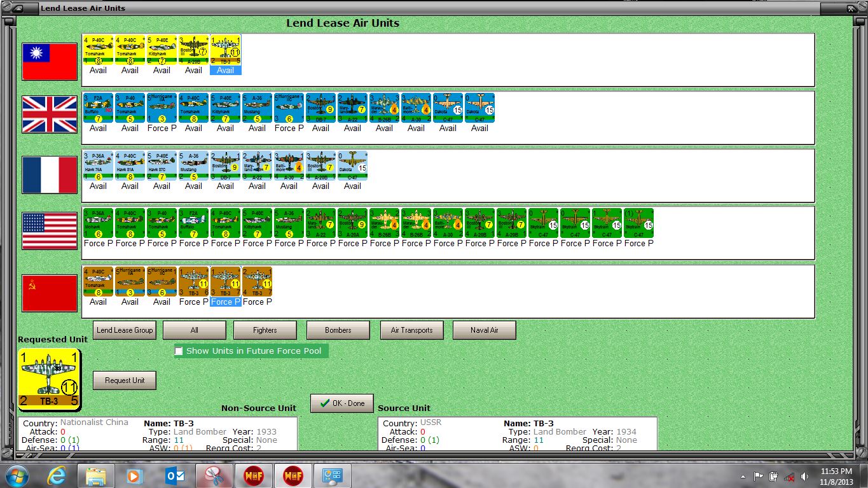Image resolution: width=868 pixels, height=488 pixels.
Task: Select the British Hurricane IIC counter
Action: tap(289, 108)
